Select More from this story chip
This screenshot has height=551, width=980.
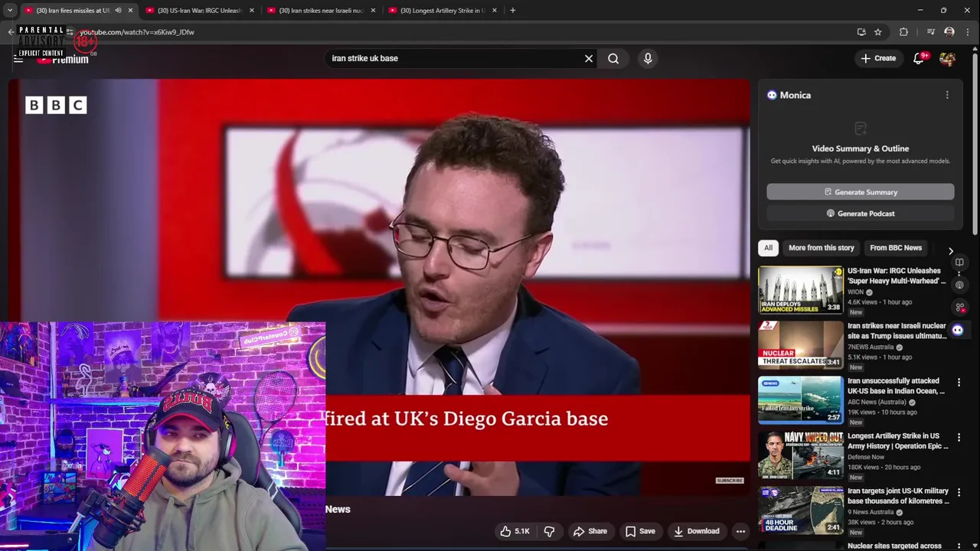[x=821, y=248]
